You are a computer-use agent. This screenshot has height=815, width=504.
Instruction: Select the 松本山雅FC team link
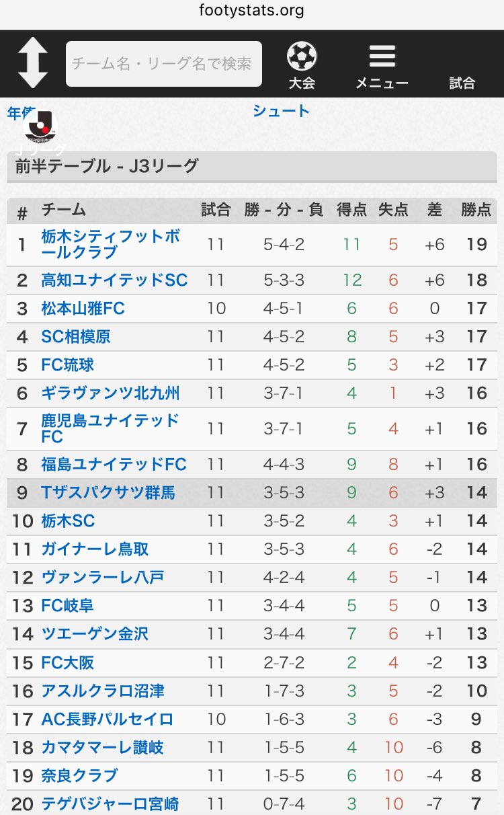pyautogui.click(x=83, y=309)
